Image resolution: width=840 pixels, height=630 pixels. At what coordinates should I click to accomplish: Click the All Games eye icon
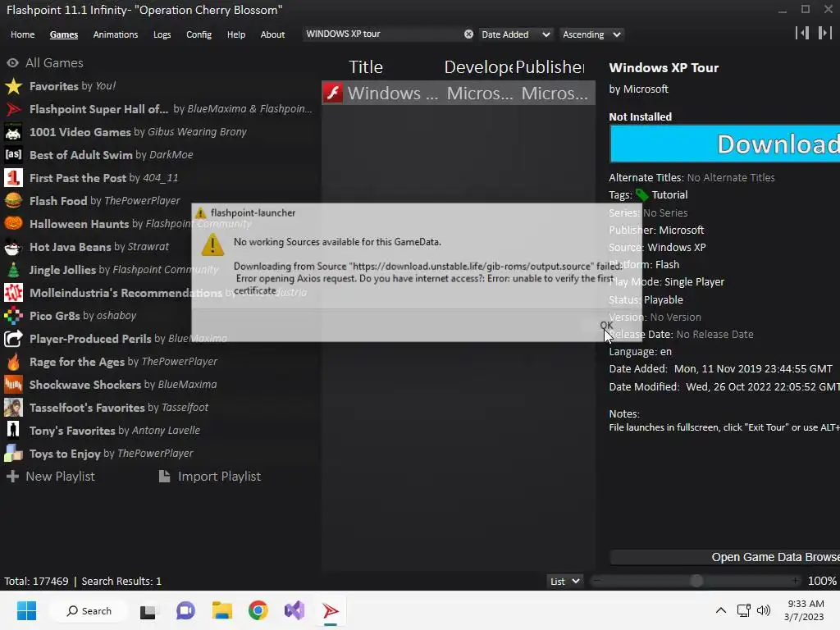coord(13,62)
